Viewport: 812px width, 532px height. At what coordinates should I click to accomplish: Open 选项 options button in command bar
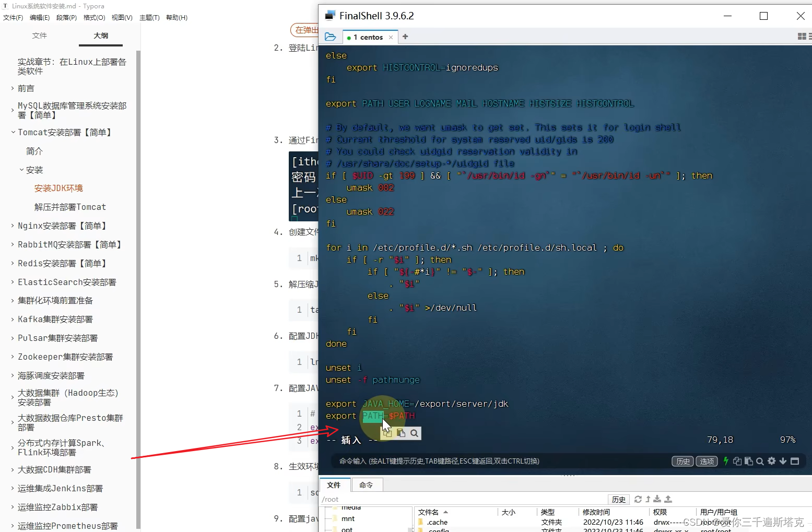[x=707, y=461]
